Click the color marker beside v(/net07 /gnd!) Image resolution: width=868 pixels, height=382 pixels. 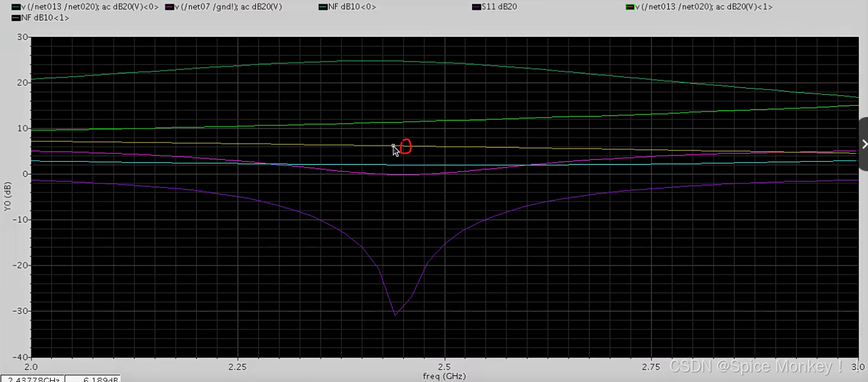coord(170,7)
